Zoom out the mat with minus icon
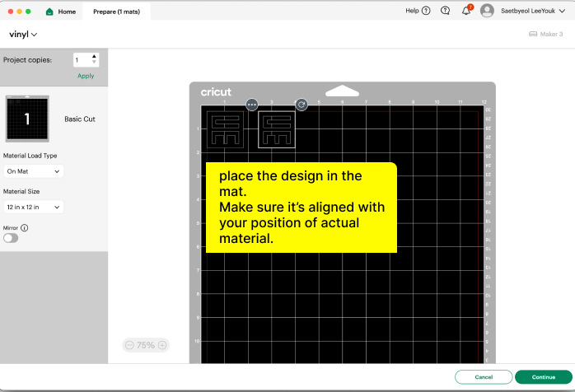The height and width of the screenshot is (392, 575). [129, 345]
